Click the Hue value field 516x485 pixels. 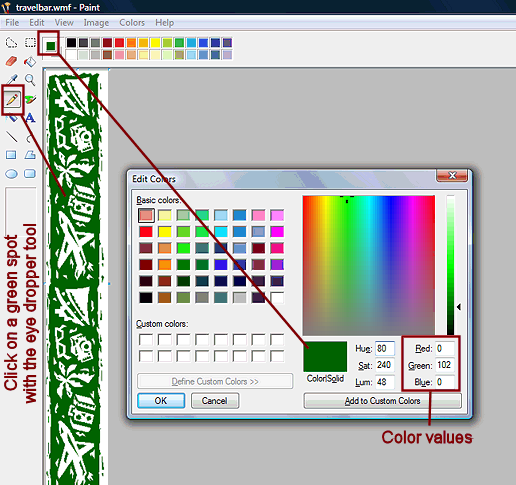point(385,349)
